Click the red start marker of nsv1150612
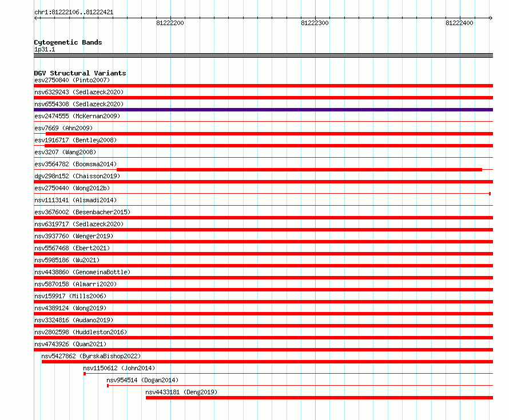 (85, 374)
